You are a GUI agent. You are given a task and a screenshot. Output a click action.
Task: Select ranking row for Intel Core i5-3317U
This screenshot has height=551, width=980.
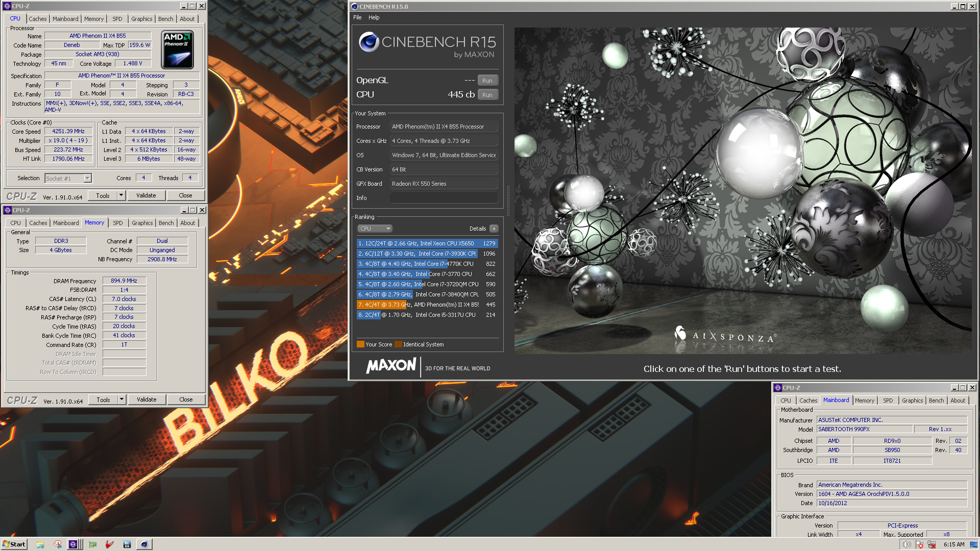(427, 315)
